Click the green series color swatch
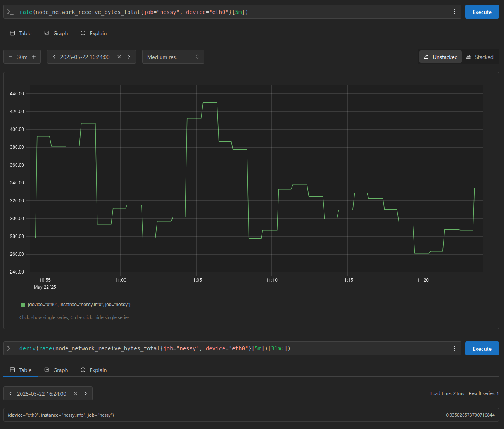This screenshot has height=429, width=504. click(x=23, y=305)
